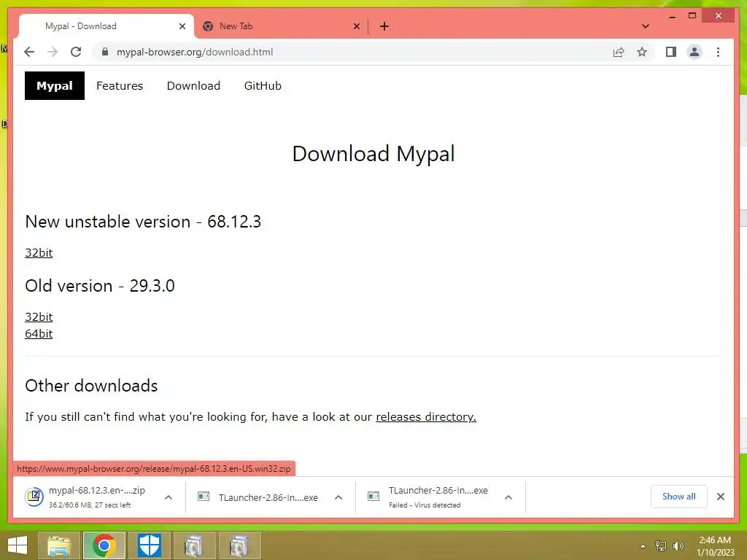Click the Mypal logo home button
The width and height of the screenshot is (747, 560).
tap(55, 86)
